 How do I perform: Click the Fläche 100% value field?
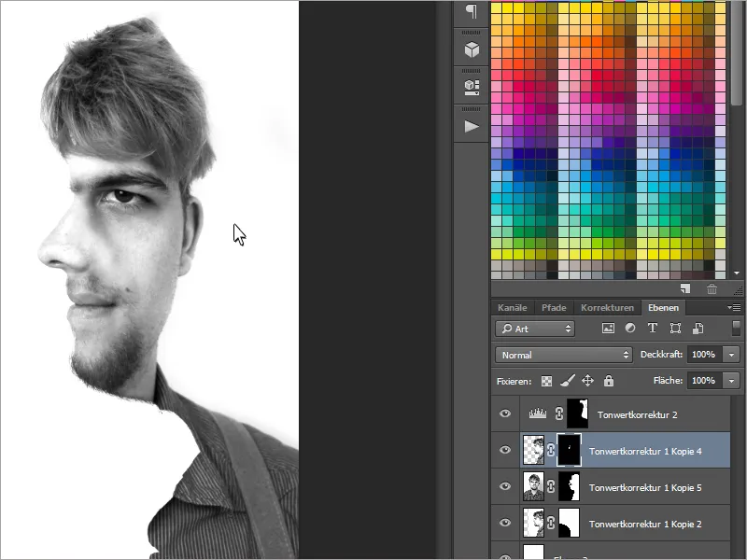pos(705,381)
